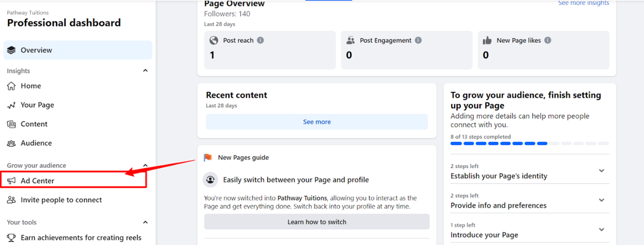Click the Ad Center megaphone icon
Screen dimensions: 644x245
[12, 181]
